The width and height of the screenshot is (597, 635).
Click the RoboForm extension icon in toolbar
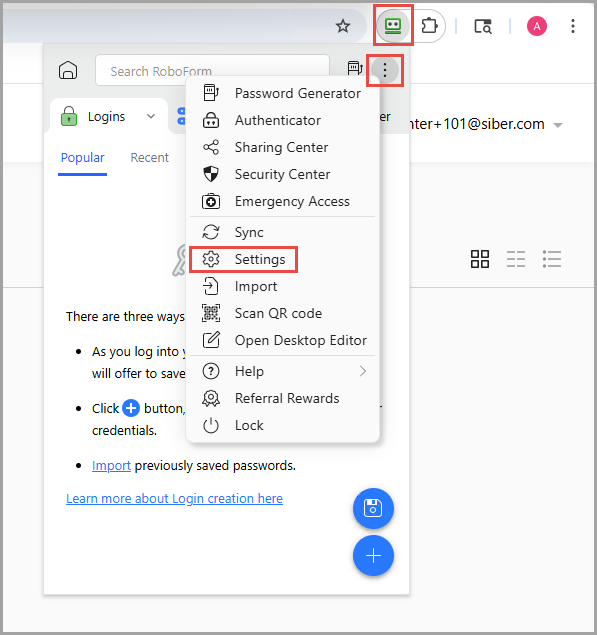[392, 26]
